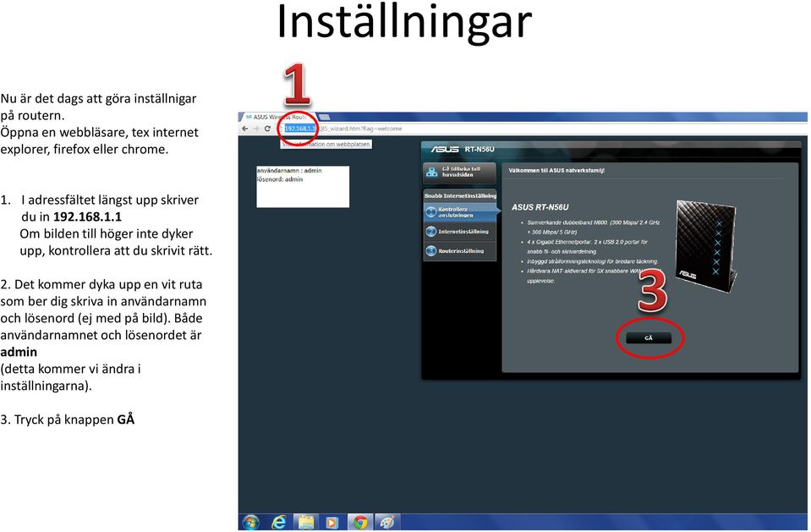Select Internetinställning in the wizard sidebar

[460, 232]
